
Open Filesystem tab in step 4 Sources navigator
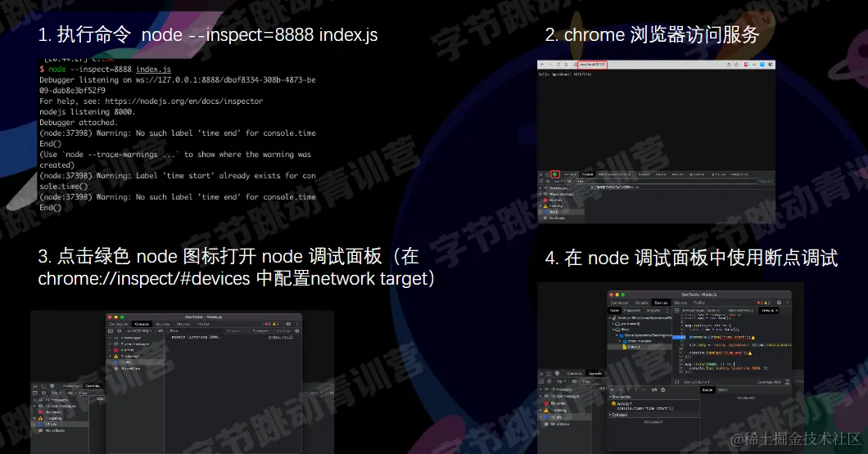(632, 310)
